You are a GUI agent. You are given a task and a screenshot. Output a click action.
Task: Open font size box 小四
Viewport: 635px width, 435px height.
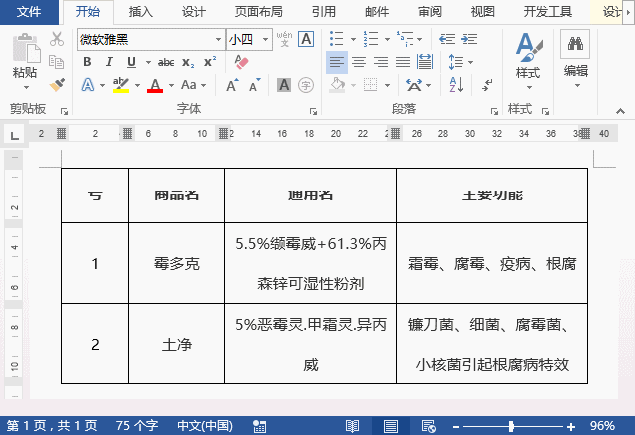pyautogui.click(x=249, y=39)
